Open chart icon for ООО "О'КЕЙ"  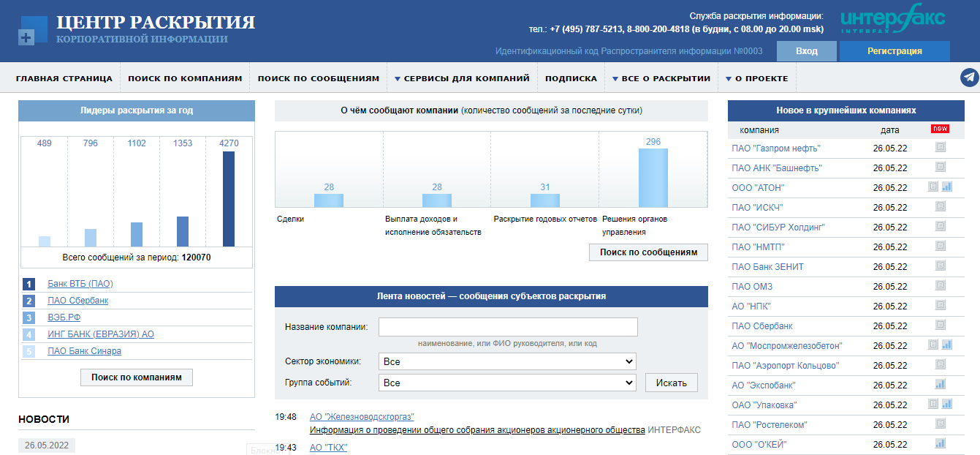pos(941,444)
